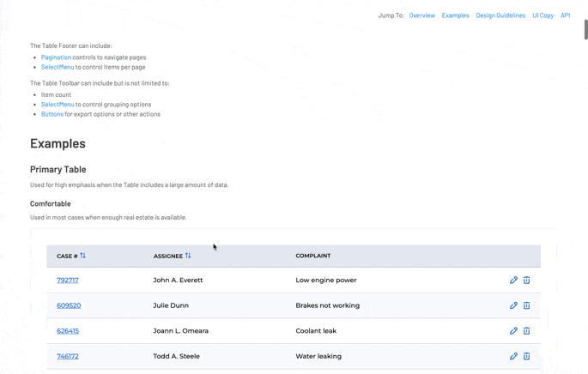The image size is (588, 374).
Task: Select the Coolant leak cell
Action: click(316, 331)
